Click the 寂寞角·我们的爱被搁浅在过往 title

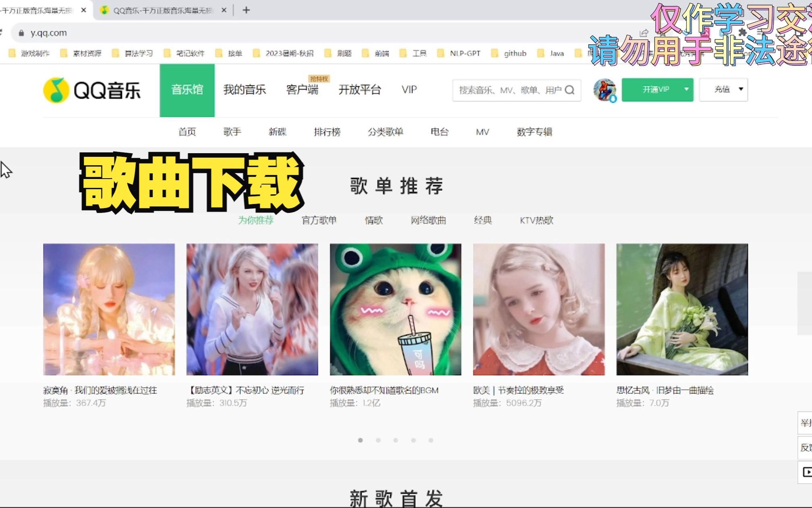pyautogui.click(x=100, y=390)
